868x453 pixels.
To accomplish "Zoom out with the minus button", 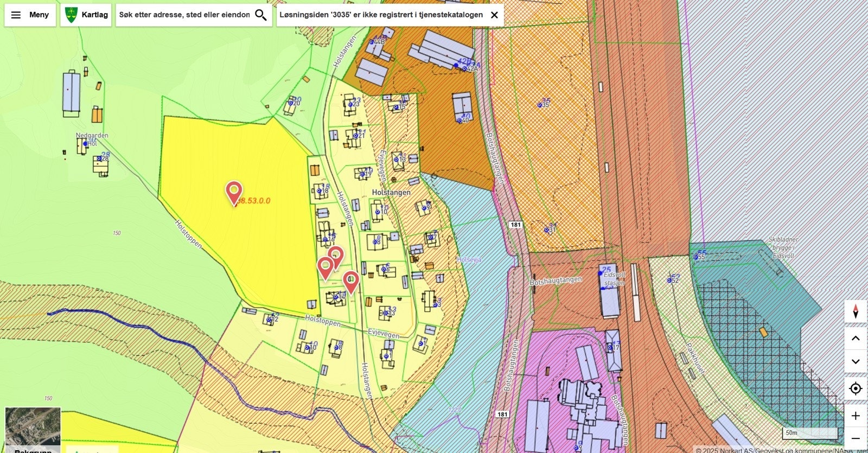I will pos(856,438).
